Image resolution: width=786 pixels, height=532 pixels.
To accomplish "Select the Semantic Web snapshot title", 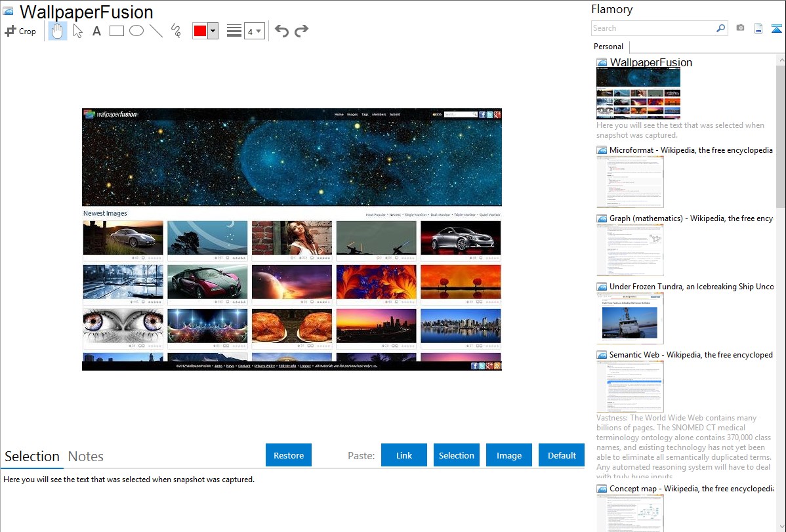I will [691, 354].
